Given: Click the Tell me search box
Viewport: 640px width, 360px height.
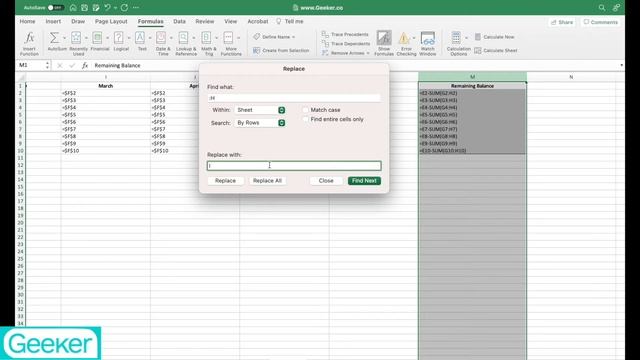Looking at the screenshot, I should pos(290,21).
